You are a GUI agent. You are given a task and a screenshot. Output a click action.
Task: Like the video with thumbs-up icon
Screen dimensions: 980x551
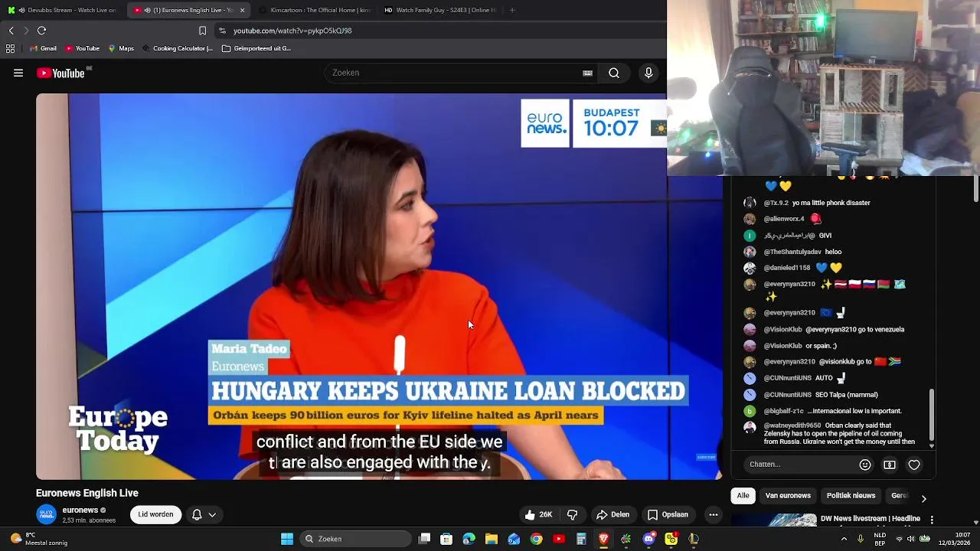click(x=538, y=514)
